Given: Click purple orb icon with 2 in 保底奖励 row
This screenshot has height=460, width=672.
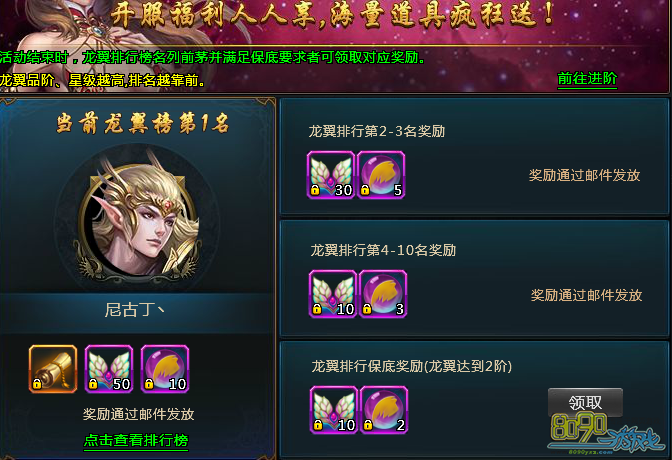Looking at the screenshot, I should tap(384, 410).
